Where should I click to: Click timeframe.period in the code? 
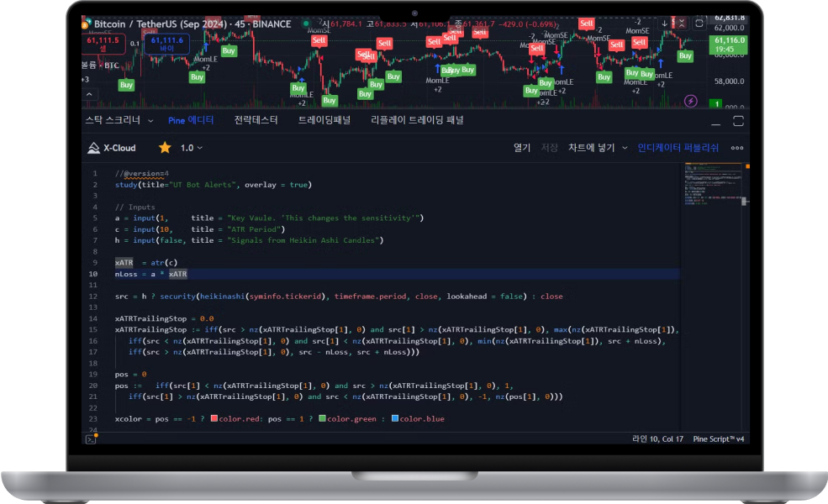click(370, 296)
